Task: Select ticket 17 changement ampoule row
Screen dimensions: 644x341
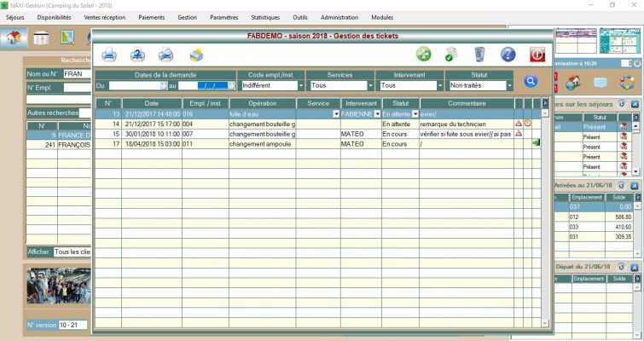Action: coord(318,143)
